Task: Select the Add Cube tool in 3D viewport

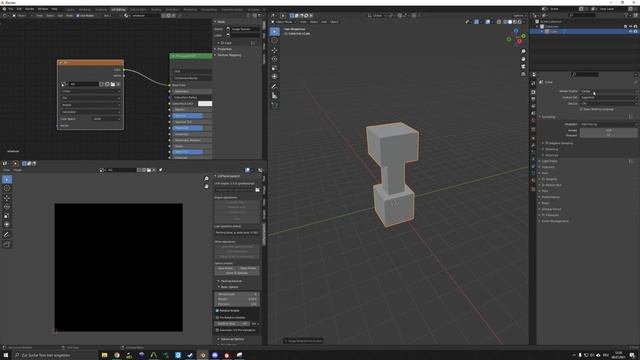Action: click(x=275, y=105)
